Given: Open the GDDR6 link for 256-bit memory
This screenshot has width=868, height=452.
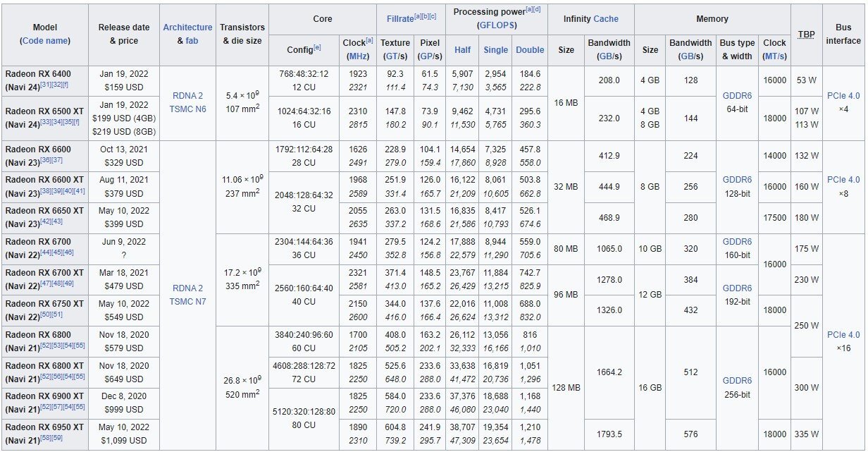Looking at the screenshot, I should (x=737, y=381).
